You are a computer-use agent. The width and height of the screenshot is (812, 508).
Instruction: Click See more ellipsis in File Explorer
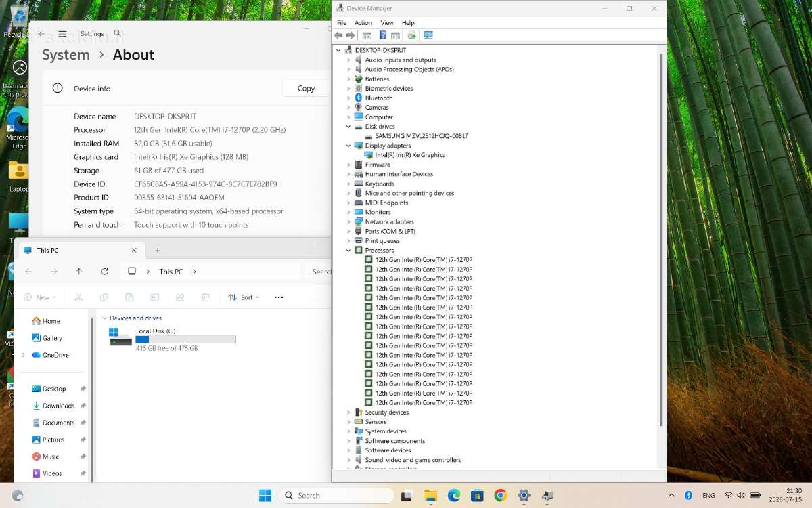[x=279, y=297]
